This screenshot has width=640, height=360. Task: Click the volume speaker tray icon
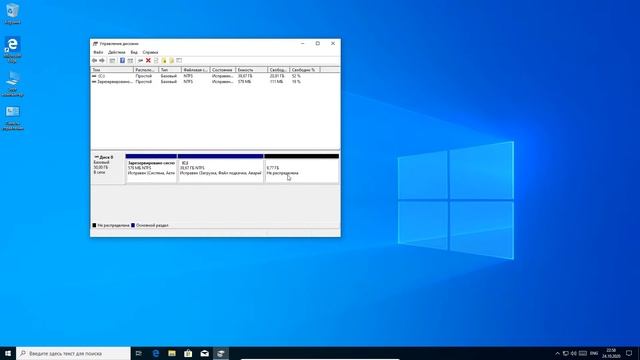[x=574, y=353]
